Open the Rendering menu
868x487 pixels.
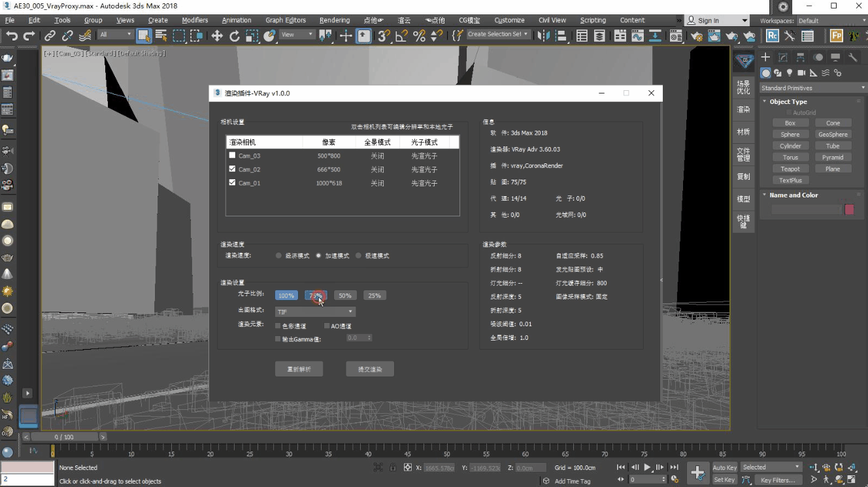335,20
